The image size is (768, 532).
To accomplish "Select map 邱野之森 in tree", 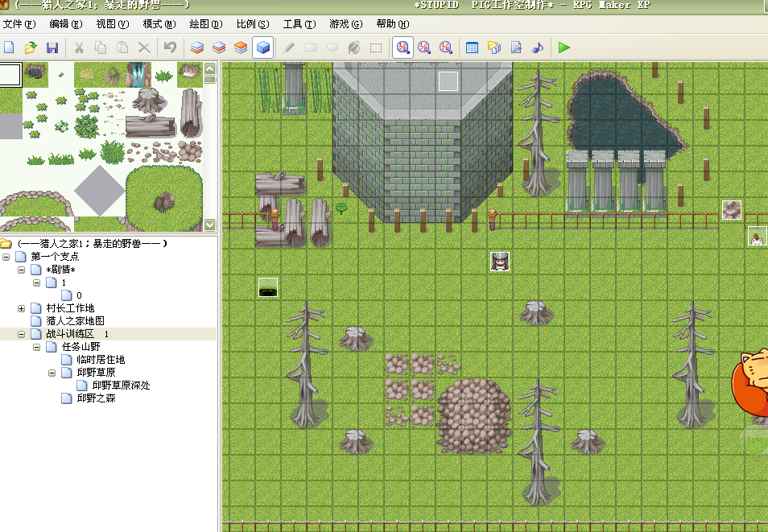I will (96, 398).
